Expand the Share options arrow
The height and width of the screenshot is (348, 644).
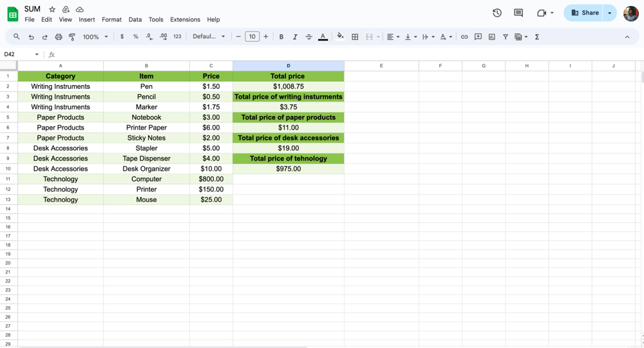tap(610, 13)
